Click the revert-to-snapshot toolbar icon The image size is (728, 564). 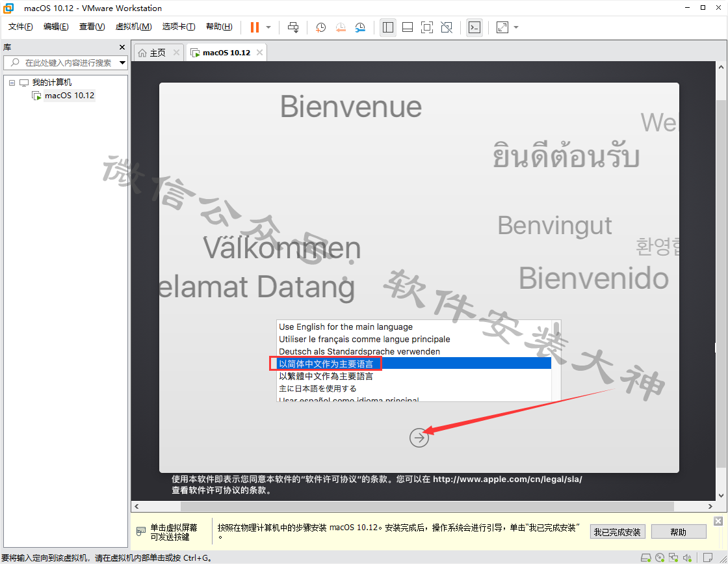coord(341,27)
